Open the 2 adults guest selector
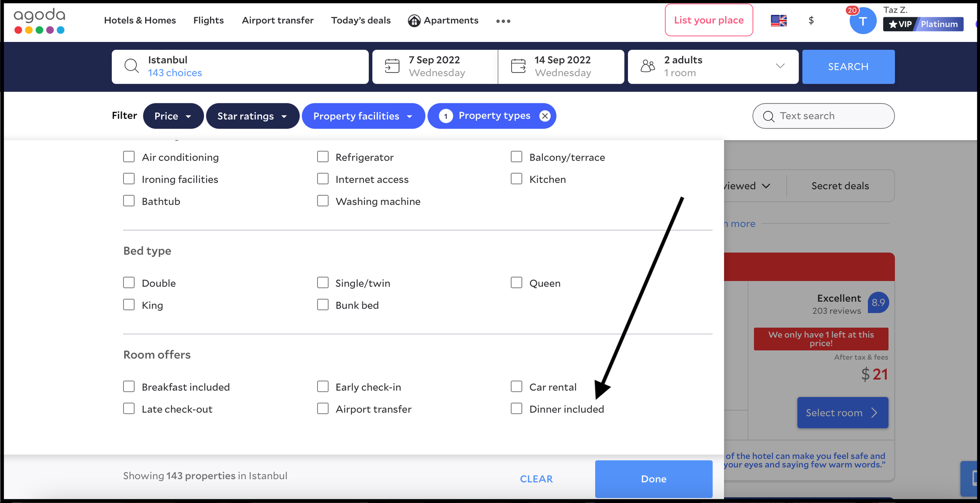Screen dimensions: 980x503 click(x=713, y=66)
